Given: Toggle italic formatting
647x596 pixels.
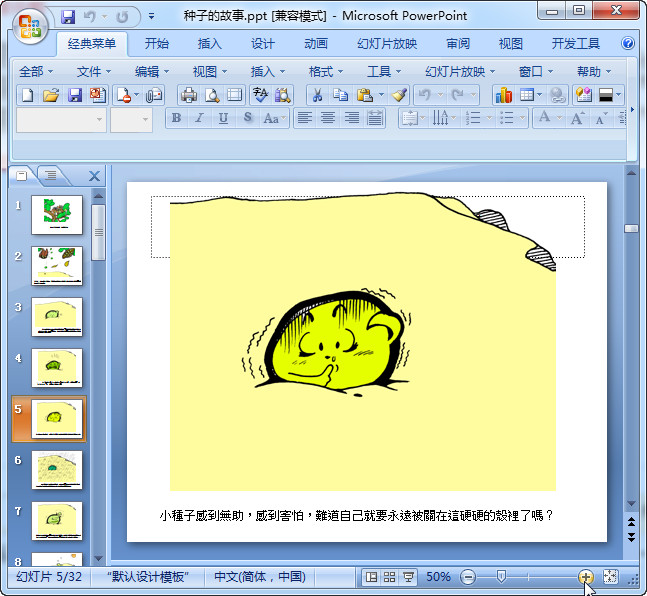Looking at the screenshot, I should coord(200,118).
